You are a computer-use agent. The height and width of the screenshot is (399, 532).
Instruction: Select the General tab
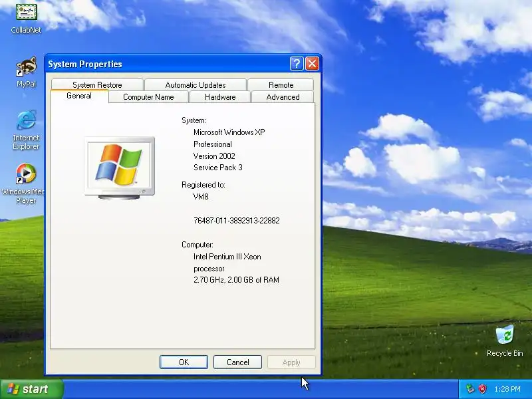tap(79, 96)
